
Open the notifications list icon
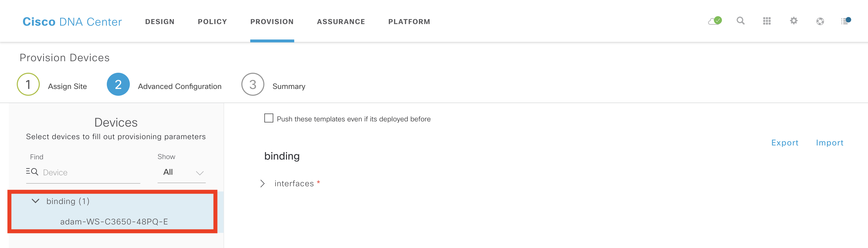(846, 21)
